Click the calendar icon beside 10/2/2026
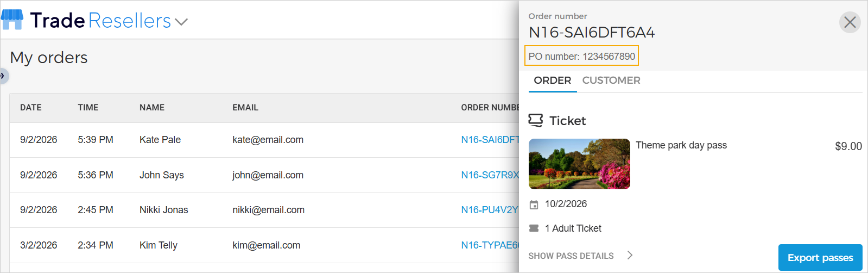Image resolution: width=868 pixels, height=273 pixels. (534, 204)
